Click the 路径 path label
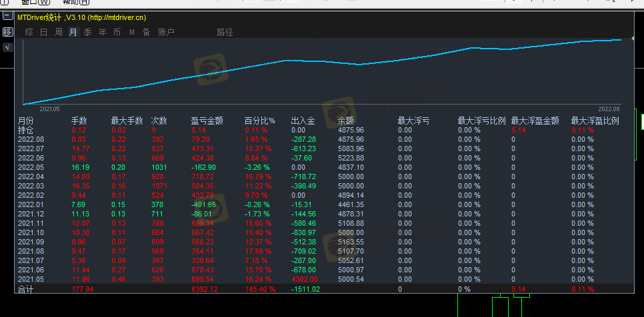The image size is (644, 317). tap(225, 32)
